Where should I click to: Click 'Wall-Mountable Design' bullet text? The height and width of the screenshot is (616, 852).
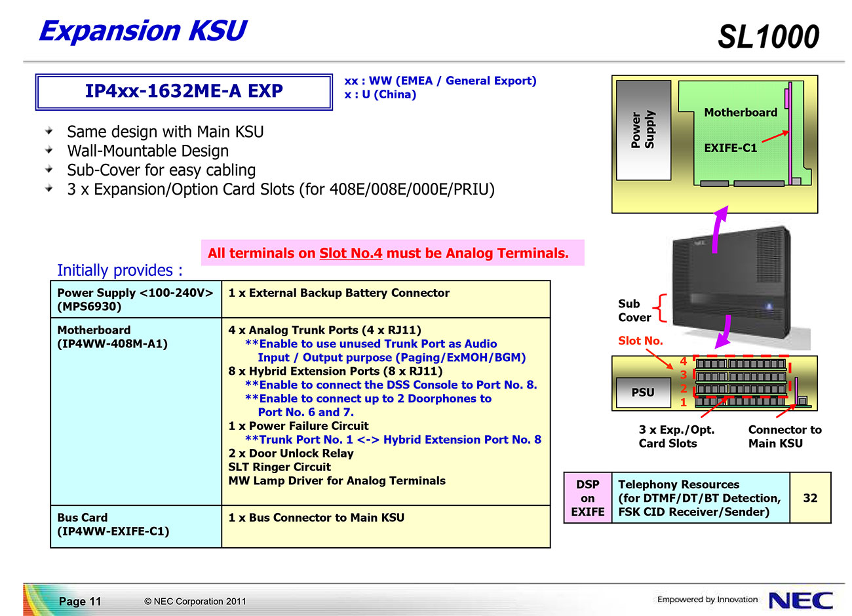click(147, 151)
